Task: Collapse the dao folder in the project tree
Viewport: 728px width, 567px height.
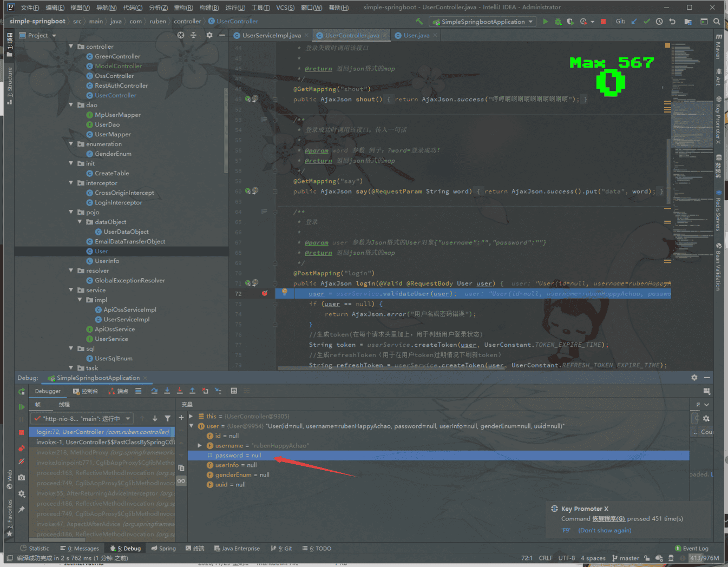Action: coord(71,105)
